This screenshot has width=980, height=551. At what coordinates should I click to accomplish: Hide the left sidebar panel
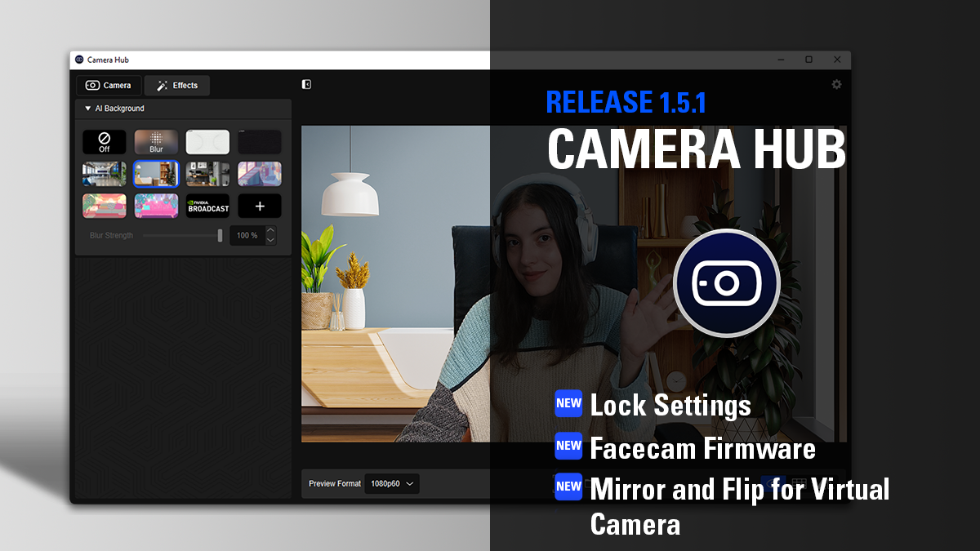(x=306, y=84)
